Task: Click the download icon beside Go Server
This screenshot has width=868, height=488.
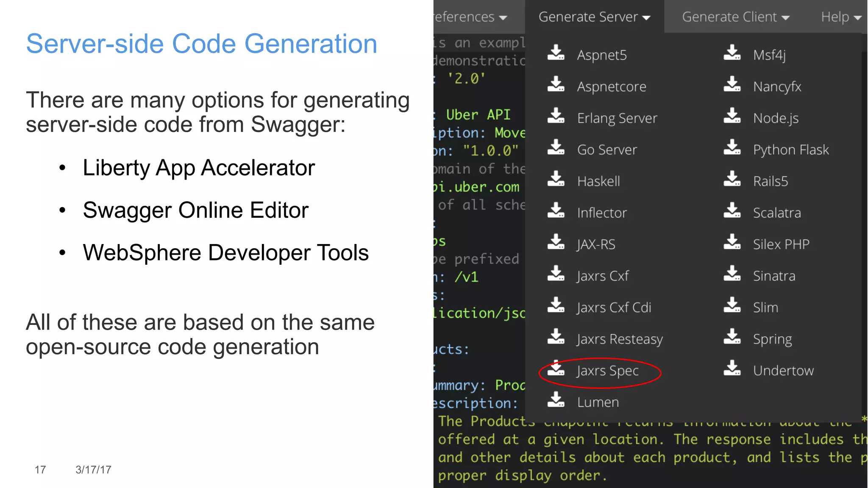Action: point(556,147)
